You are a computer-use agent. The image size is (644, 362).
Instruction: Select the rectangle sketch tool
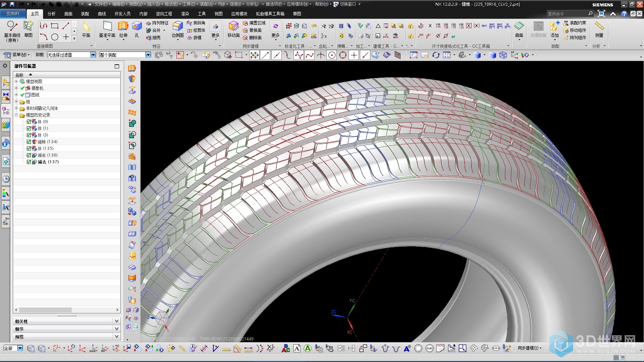[55, 26]
